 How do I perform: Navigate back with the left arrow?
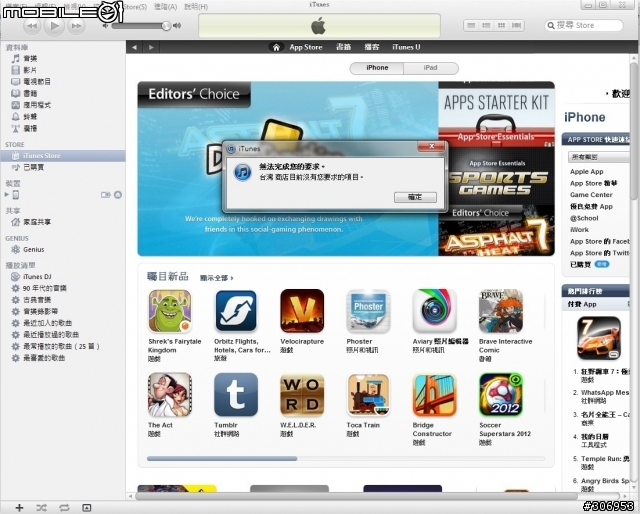click(134, 47)
